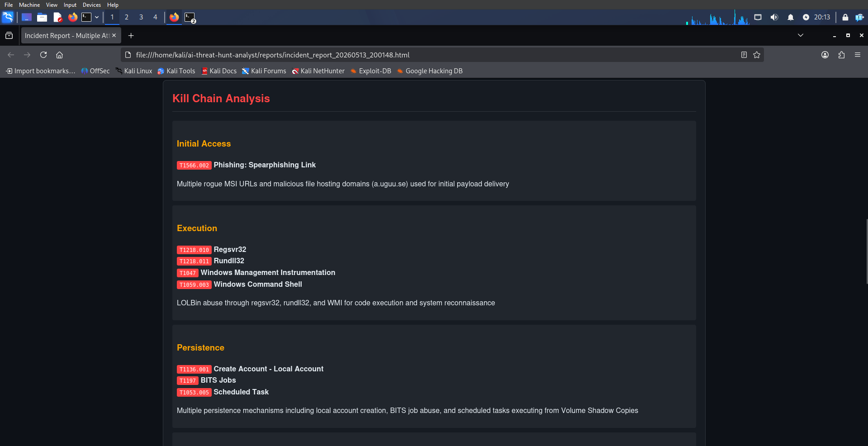
Task: Go forward one page
Action: tap(27, 55)
